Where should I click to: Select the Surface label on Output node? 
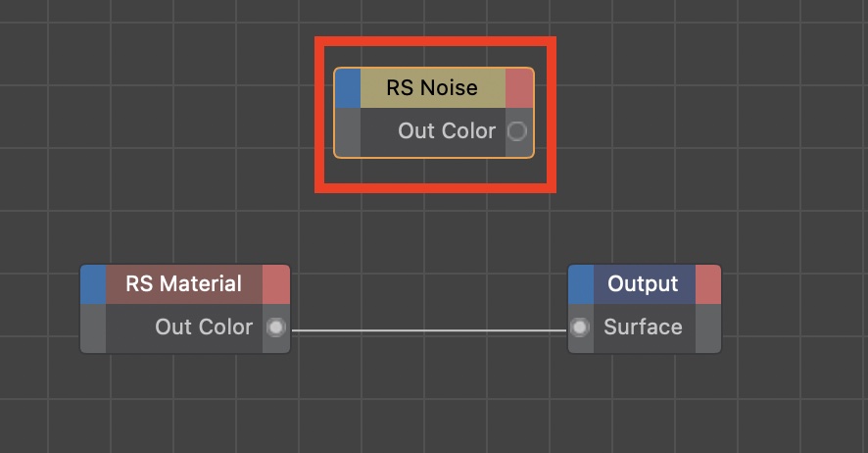pos(643,327)
